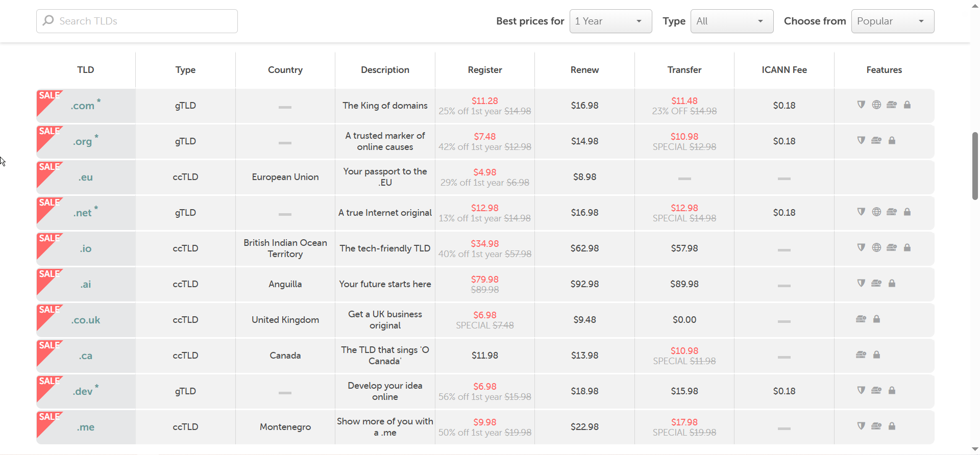Click the lock icon in the .net row
The height and width of the screenshot is (455, 980).
[x=907, y=212]
